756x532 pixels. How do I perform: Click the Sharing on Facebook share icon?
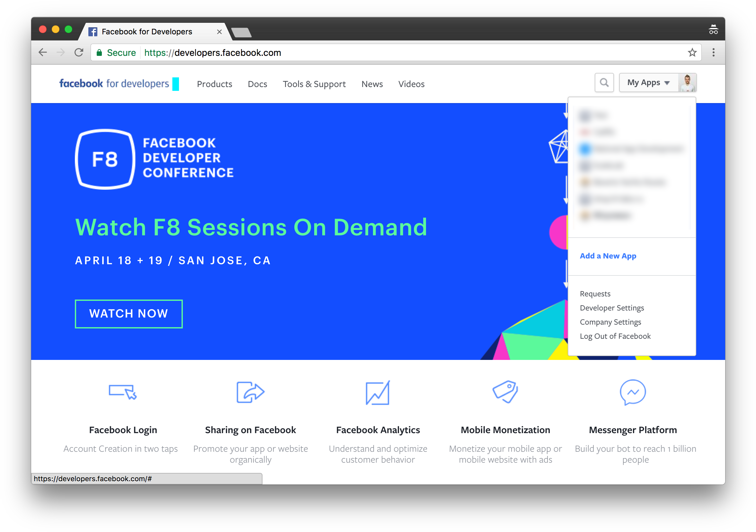(x=250, y=392)
